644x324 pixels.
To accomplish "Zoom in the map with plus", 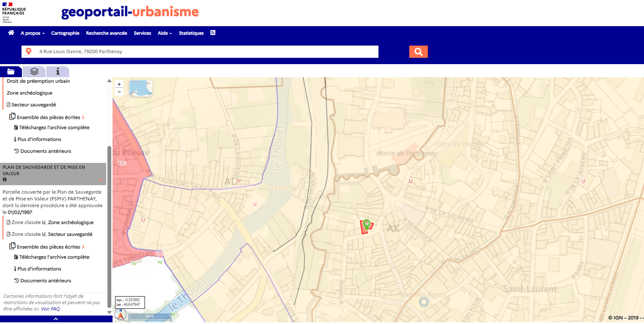I will pos(119,84).
